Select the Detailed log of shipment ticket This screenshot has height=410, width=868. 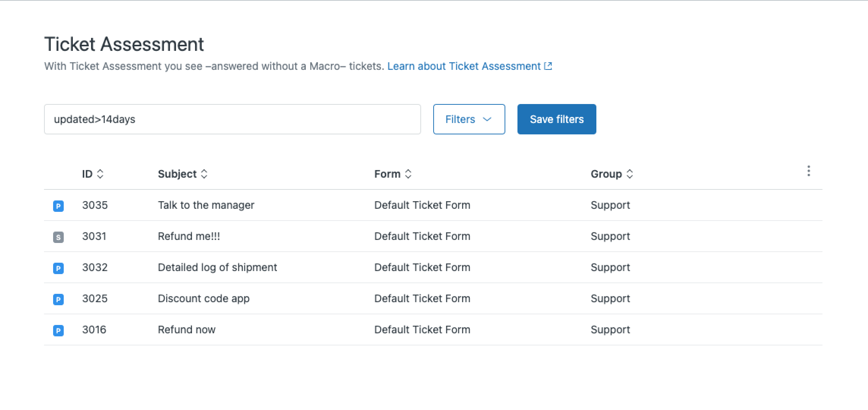point(217,267)
